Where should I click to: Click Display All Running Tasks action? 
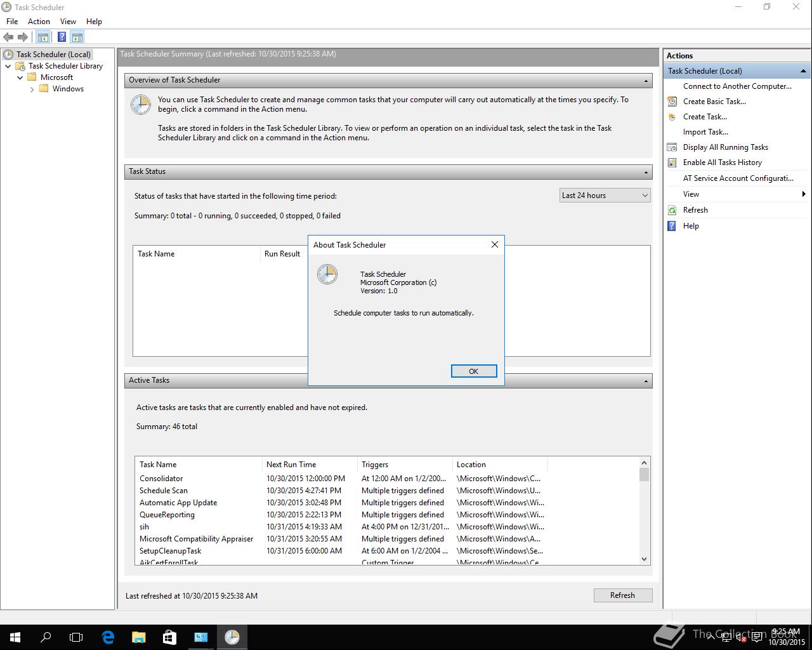point(725,147)
